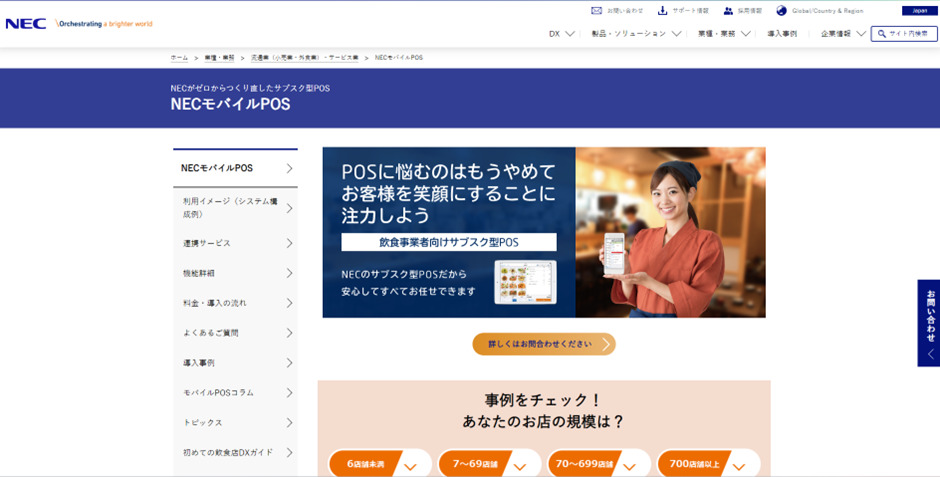This screenshot has height=477, width=940.
Task: Open the side お問い合わせ slide-out panel
Action: [929, 323]
